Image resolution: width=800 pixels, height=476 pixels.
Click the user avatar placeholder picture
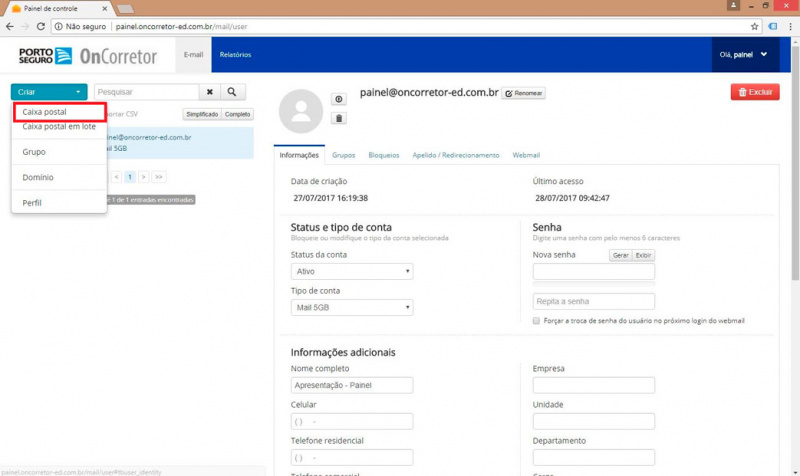point(301,111)
